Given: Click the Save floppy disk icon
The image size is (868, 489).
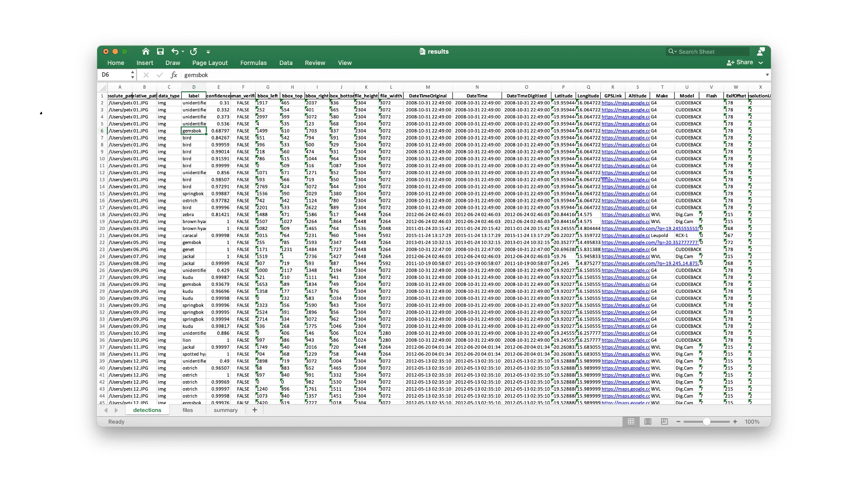Looking at the screenshot, I should [160, 52].
